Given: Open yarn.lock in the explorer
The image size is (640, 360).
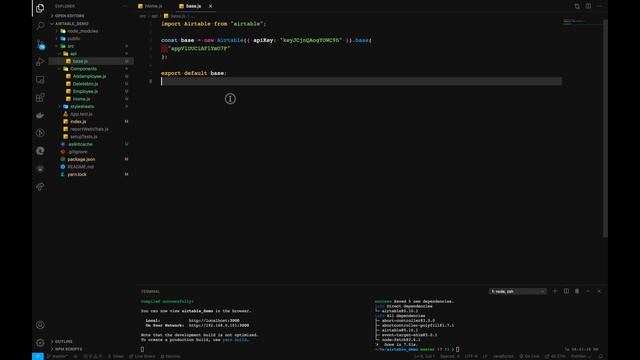Looking at the screenshot, I should (77, 174).
